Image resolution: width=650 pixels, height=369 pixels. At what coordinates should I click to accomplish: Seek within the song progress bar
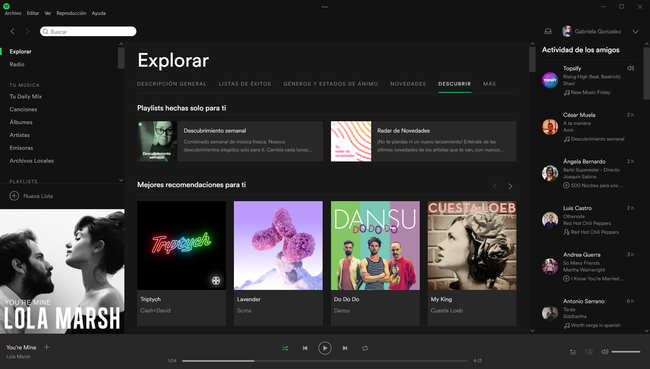coord(325,361)
